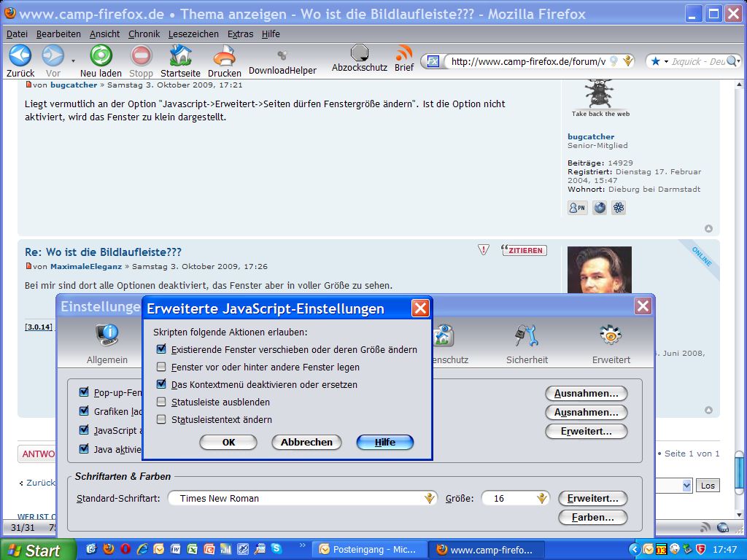The height and width of the screenshot is (560, 747).
Task: Toggle the JavaScript aktivieren checkbox
Action: click(x=85, y=430)
